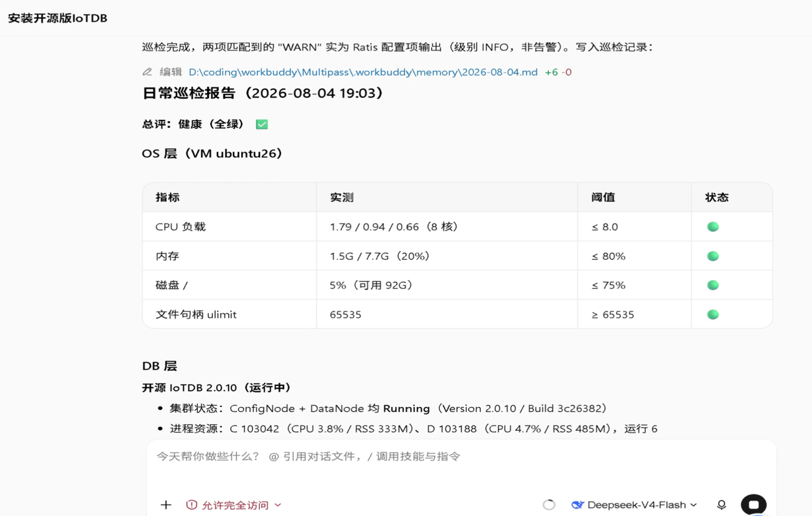Click the measured value 65535
The width and height of the screenshot is (812, 516).
tap(346, 314)
